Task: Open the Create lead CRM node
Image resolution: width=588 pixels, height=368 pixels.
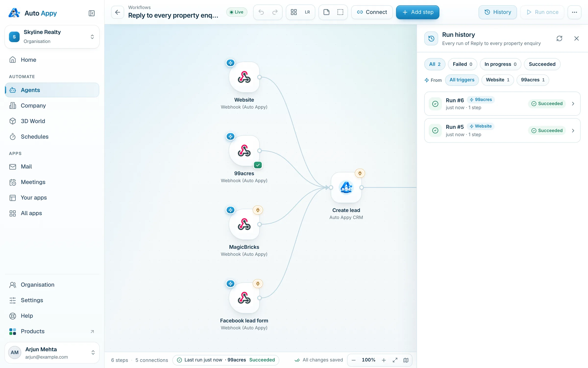Action: [346, 187]
